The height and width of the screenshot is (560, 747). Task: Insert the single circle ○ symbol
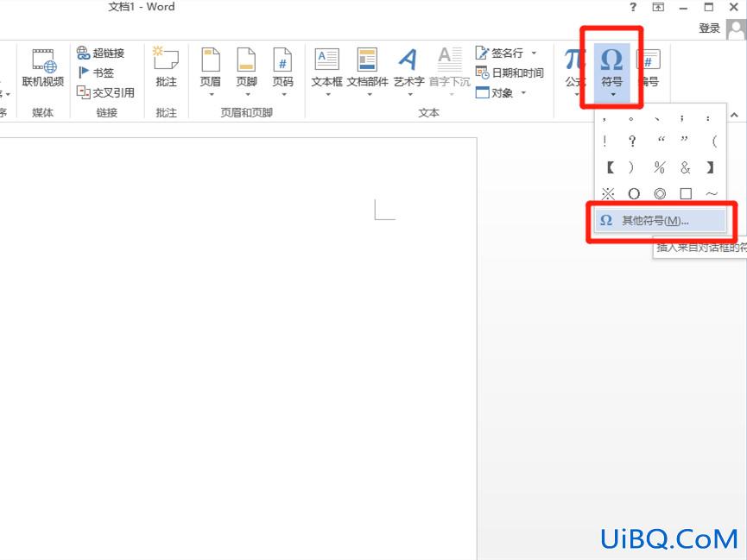click(634, 194)
